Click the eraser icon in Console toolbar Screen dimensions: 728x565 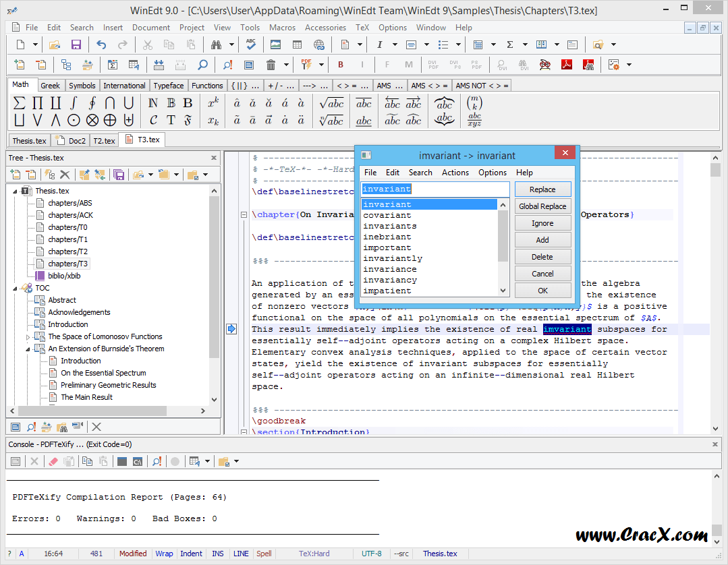[x=53, y=461]
